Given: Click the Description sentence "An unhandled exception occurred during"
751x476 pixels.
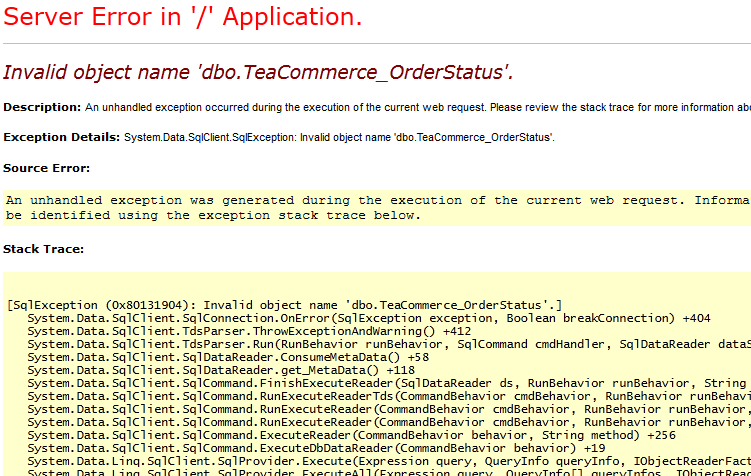Looking at the screenshot, I should [x=418, y=107].
